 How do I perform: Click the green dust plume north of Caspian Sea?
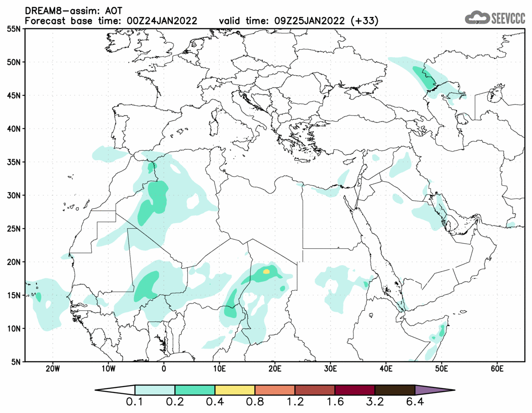pos(424,78)
